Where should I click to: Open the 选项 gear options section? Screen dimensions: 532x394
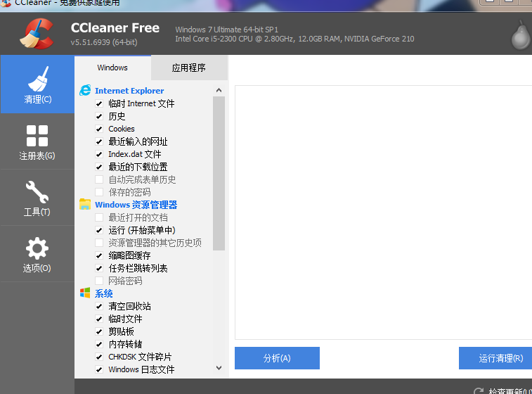pyautogui.click(x=37, y=253)
